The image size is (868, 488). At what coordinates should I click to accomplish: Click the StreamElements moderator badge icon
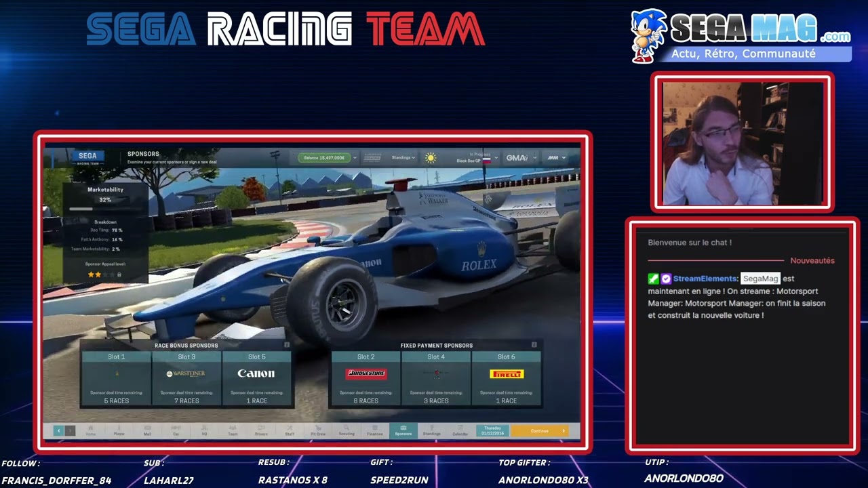coord(653,279)
